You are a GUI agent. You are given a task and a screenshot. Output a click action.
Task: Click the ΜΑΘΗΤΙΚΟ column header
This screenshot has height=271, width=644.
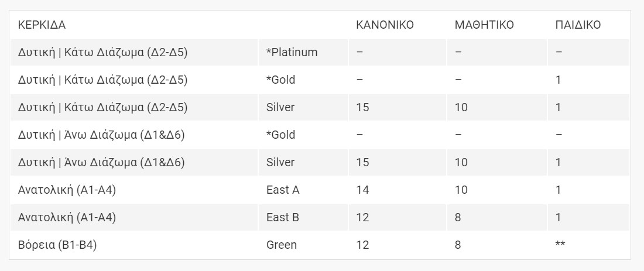(x=484, y=25)
